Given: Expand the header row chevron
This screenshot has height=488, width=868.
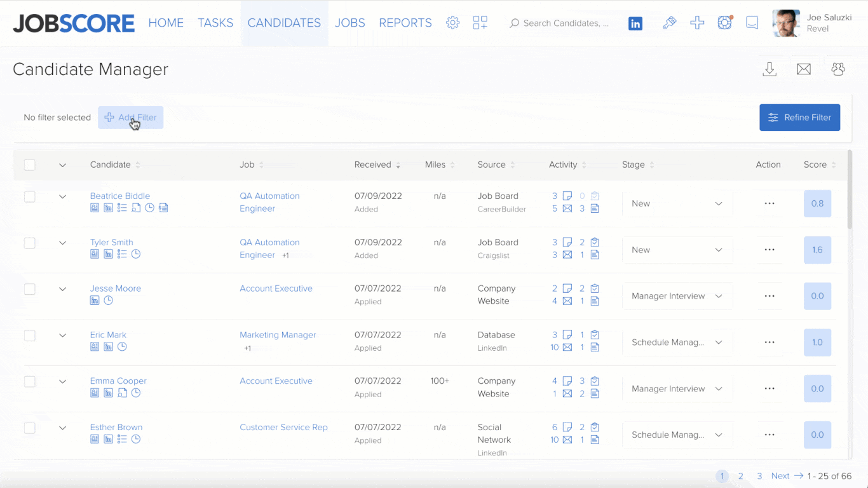Looking at the screenshot, I should click(x=62, y=165).
